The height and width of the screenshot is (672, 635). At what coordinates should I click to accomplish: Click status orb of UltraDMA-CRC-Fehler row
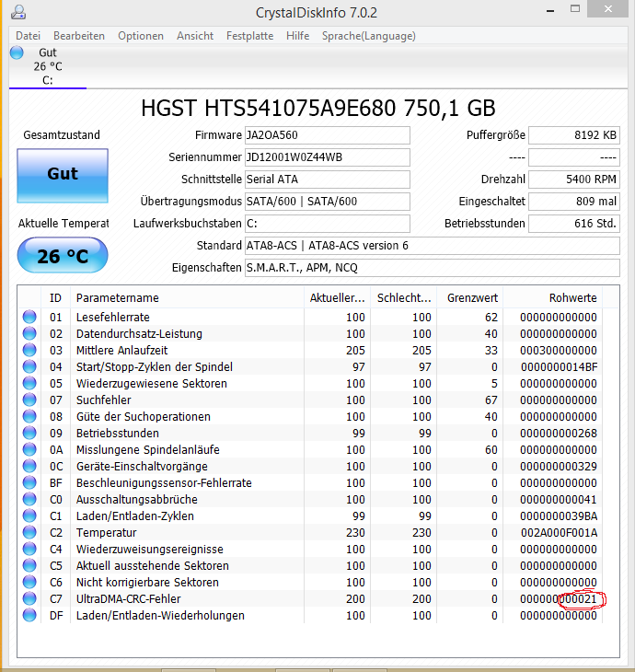click(29, 598)
